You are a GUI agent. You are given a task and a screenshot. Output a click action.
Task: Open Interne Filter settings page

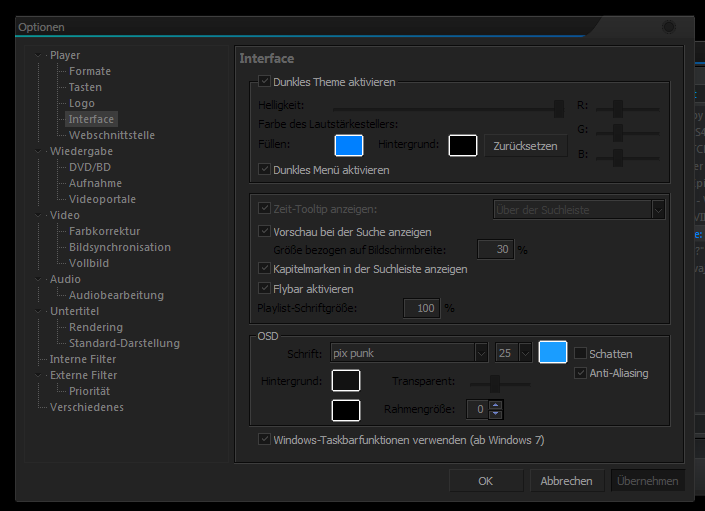click(83, 359)
